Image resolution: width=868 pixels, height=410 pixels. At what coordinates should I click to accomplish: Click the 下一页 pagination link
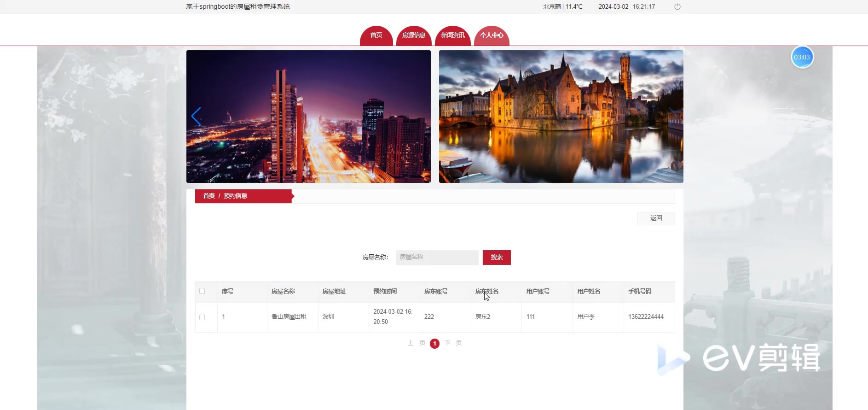(453, 343)
